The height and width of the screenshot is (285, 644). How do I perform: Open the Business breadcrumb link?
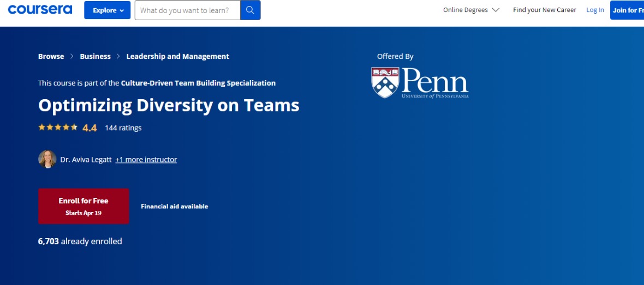(x=96, y=57)
